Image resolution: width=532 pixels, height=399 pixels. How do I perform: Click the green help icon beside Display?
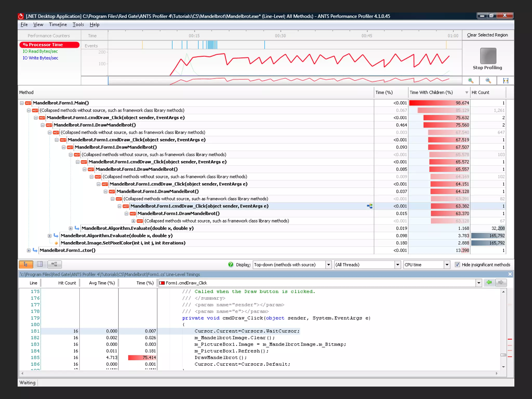click(x=231, y=264)
